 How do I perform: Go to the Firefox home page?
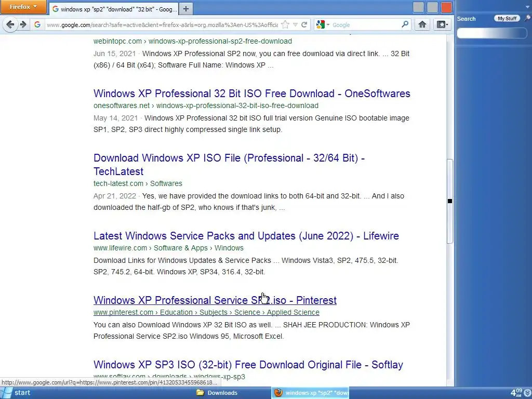pyautogui.click(x=422, y=24)
